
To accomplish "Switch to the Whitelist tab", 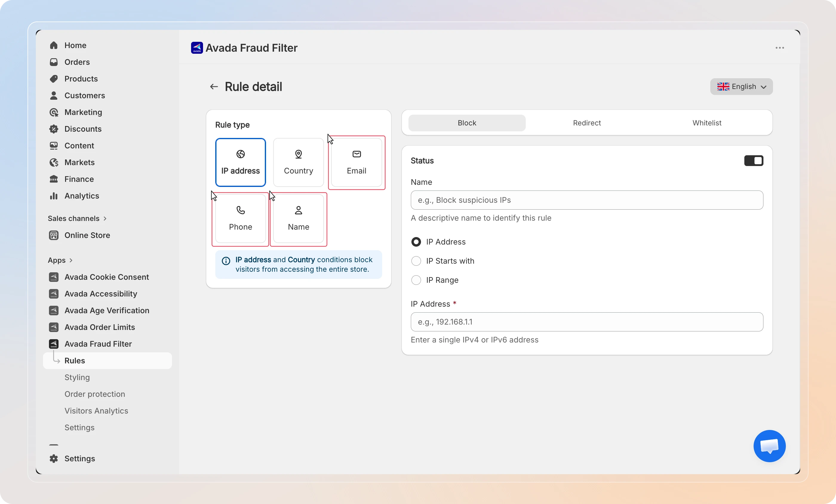I will click(x=707, y=123).
